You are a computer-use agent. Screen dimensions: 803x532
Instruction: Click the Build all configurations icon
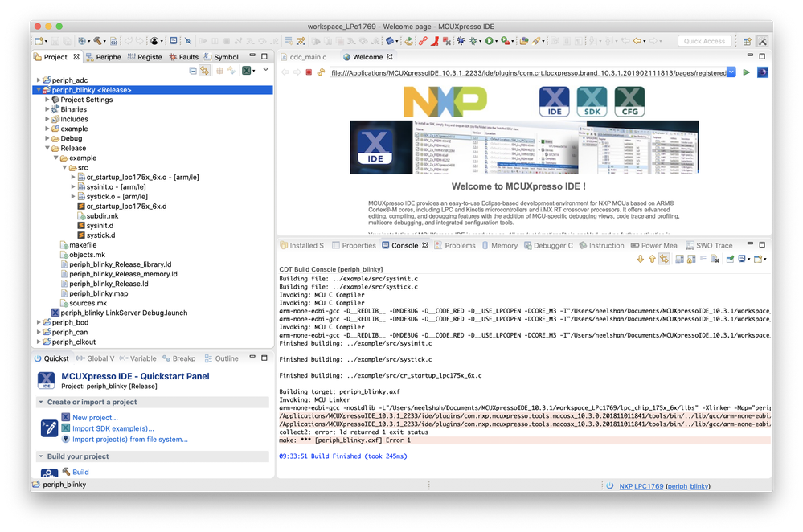tap(113, 41)
